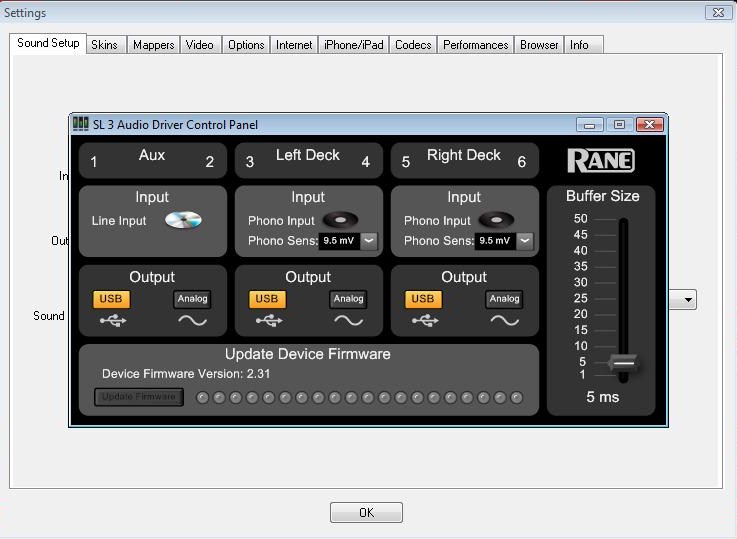Close the SL 3 Audio Driver Control Panel
This screenshot has height=539, width=737.
tap(650, 125)
